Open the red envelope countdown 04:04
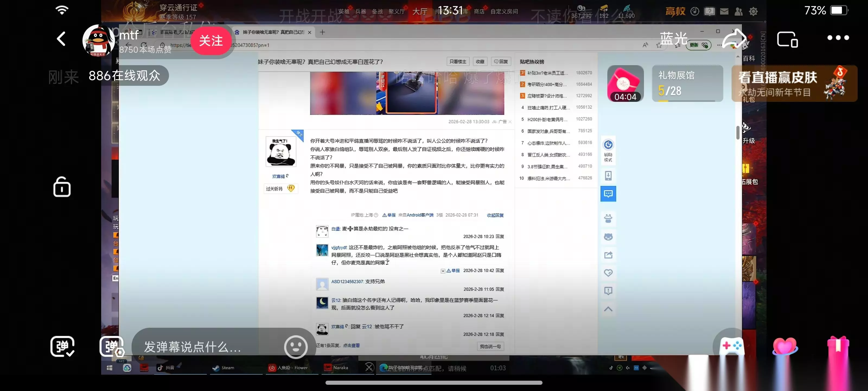Image resolution: width=868 pixels, height=391 pixels. click(626, 83)
